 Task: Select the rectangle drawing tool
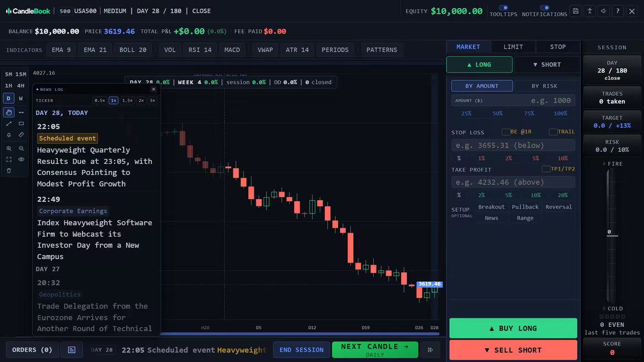pos(21,124)
